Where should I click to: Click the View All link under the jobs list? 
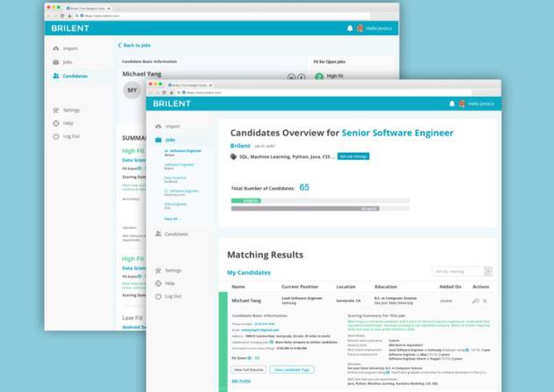click(x=172, y=219)
